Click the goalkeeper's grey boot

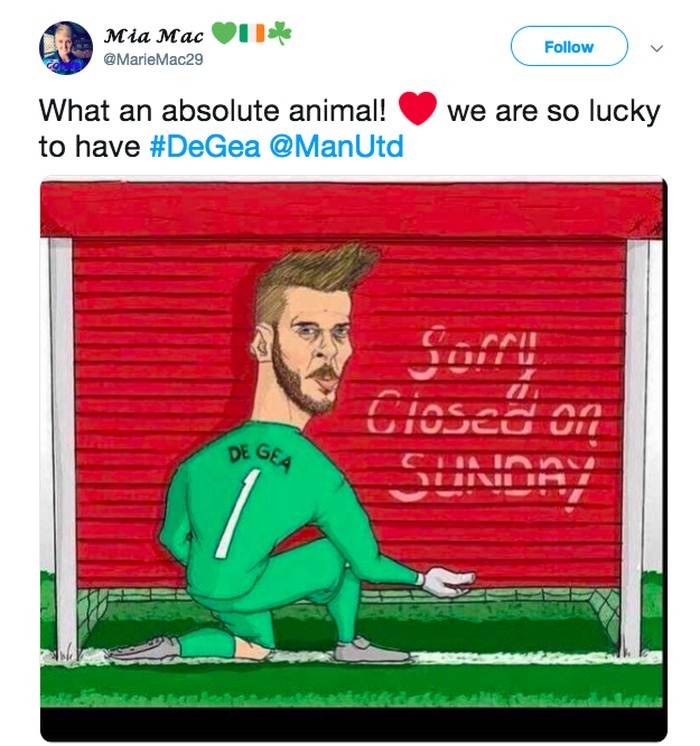(372, 650)
